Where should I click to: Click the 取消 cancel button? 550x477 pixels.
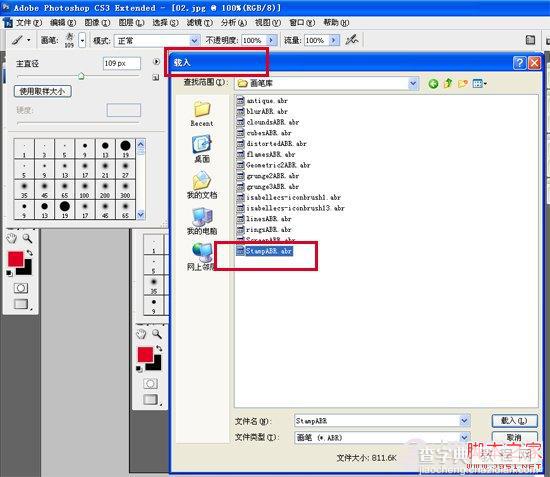tap(514, 437)
